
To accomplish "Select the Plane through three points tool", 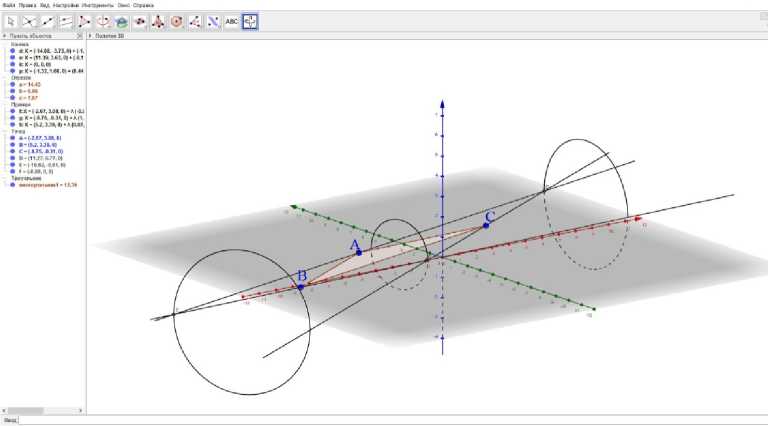I will 140,22.
